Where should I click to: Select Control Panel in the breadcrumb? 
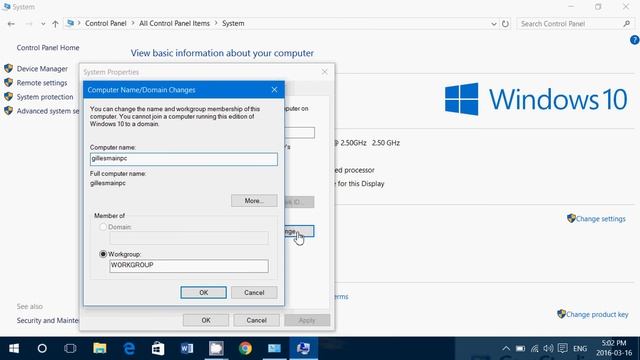point(106,23)
